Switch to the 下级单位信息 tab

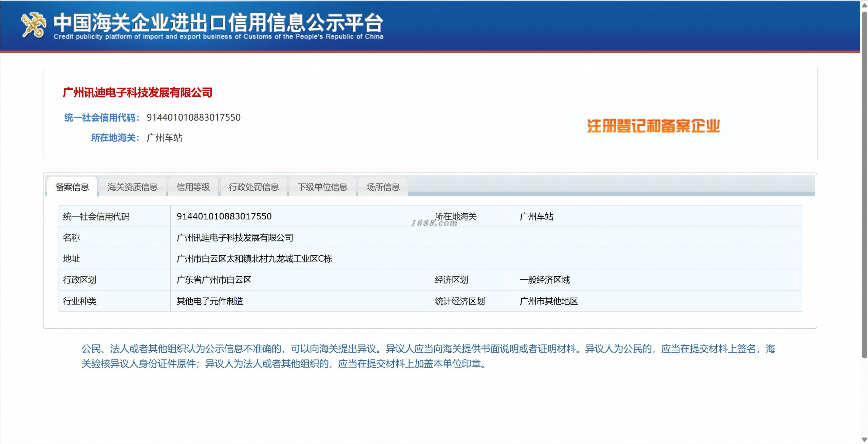(322, 187)
